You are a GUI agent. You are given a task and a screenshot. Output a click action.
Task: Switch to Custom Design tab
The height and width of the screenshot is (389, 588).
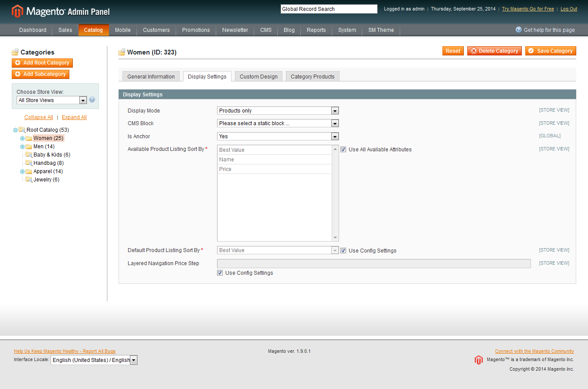coord(258,77)
